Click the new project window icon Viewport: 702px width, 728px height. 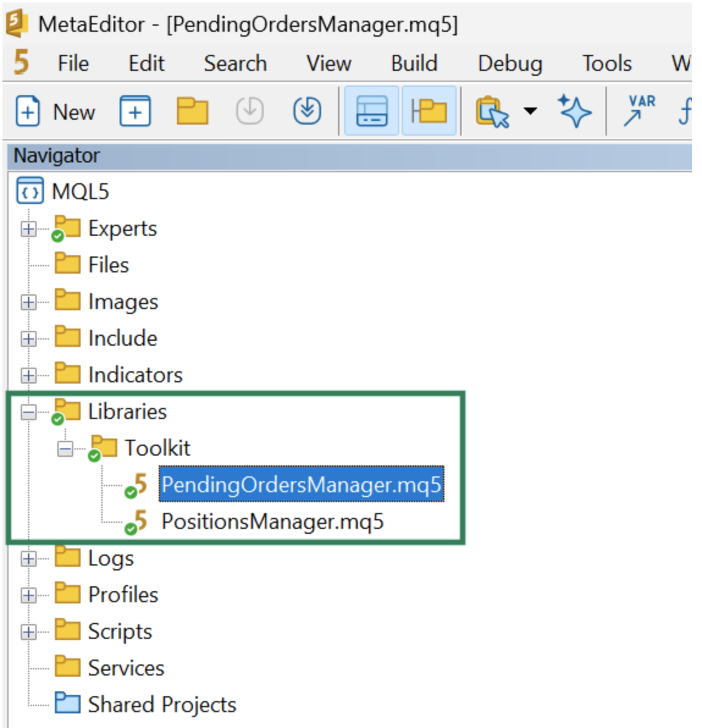click(x=135, y=111)
